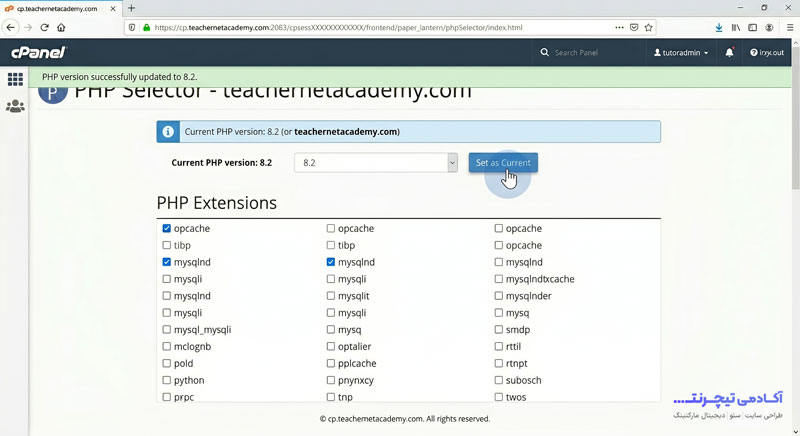Click the Set as Current button
The height and width of the screenshot is (436, 800).
(x=503, y=163)
